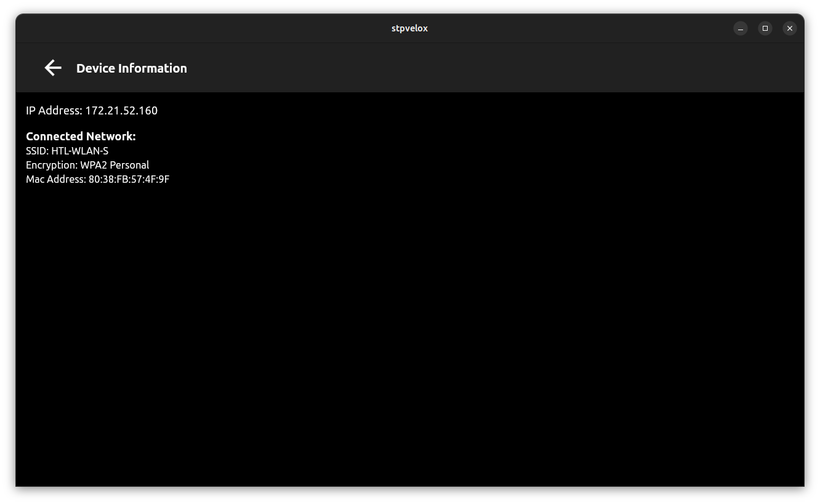Select the SSID HTL-WLAN-S entry
This screenshot has width=820, height=504.
point(67,151)
